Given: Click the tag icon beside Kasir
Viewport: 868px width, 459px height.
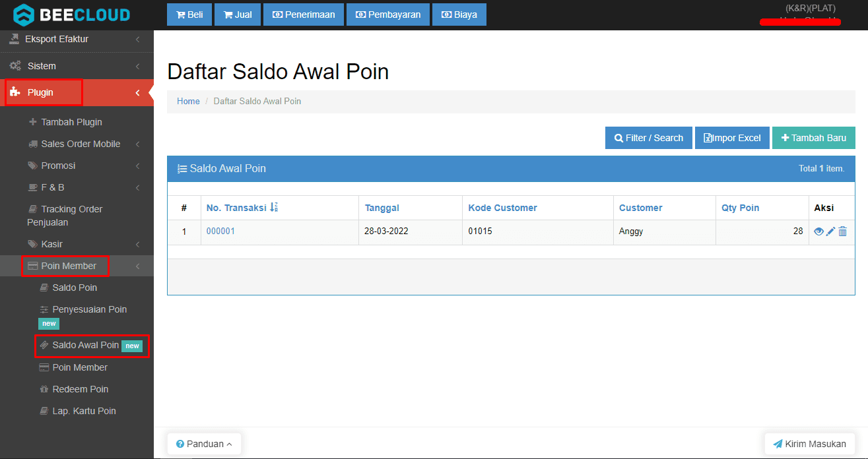Looking at the screenshot, I should pyautogui.click(x=33, y=244).
